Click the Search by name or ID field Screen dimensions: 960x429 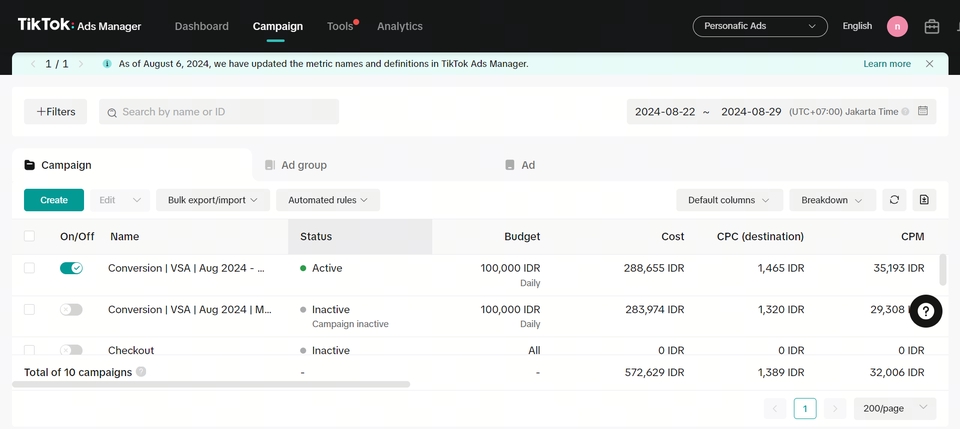pos(219,111)
